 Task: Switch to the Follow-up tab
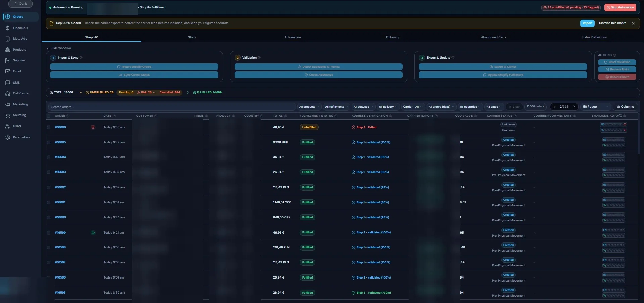(x=393, y=37)
